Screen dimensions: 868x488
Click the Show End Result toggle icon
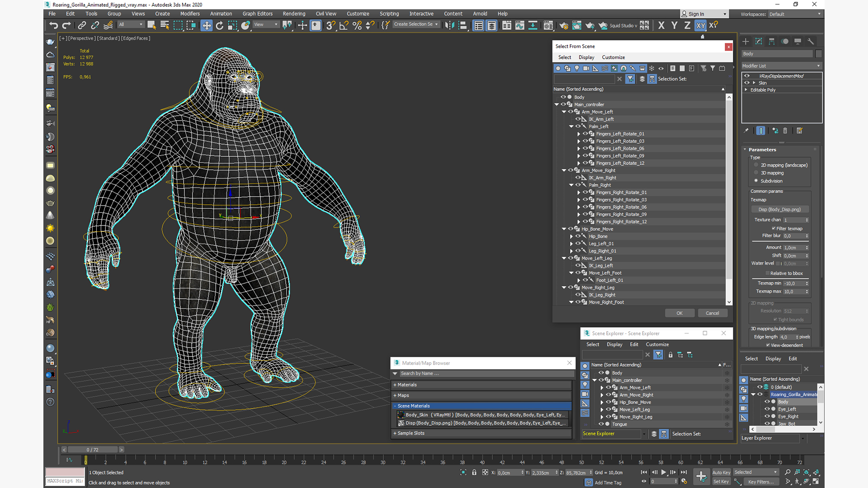761,131
